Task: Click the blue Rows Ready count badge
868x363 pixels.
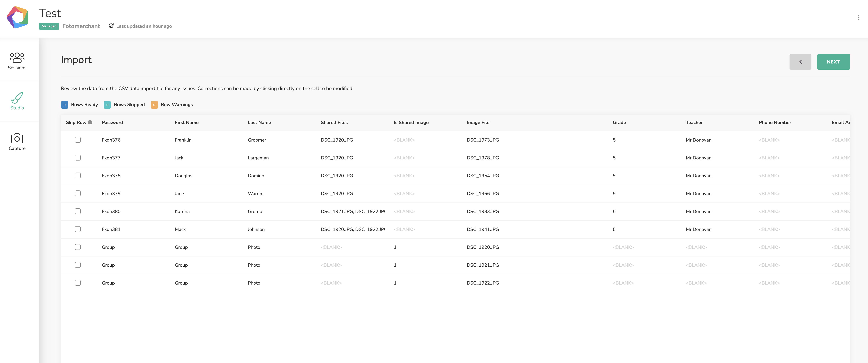Action: tap(64, 105)
